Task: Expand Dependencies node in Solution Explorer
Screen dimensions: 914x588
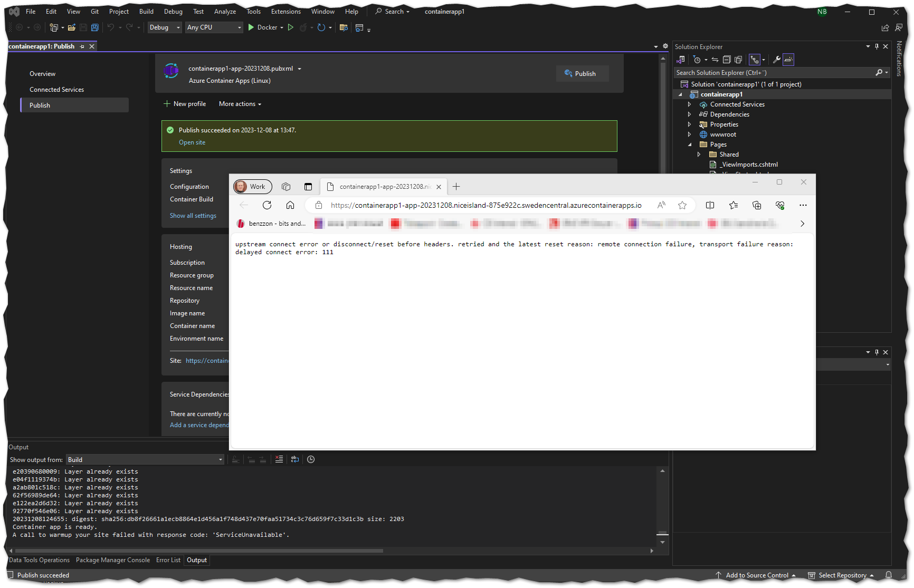Action: click(x=689, y=114)
